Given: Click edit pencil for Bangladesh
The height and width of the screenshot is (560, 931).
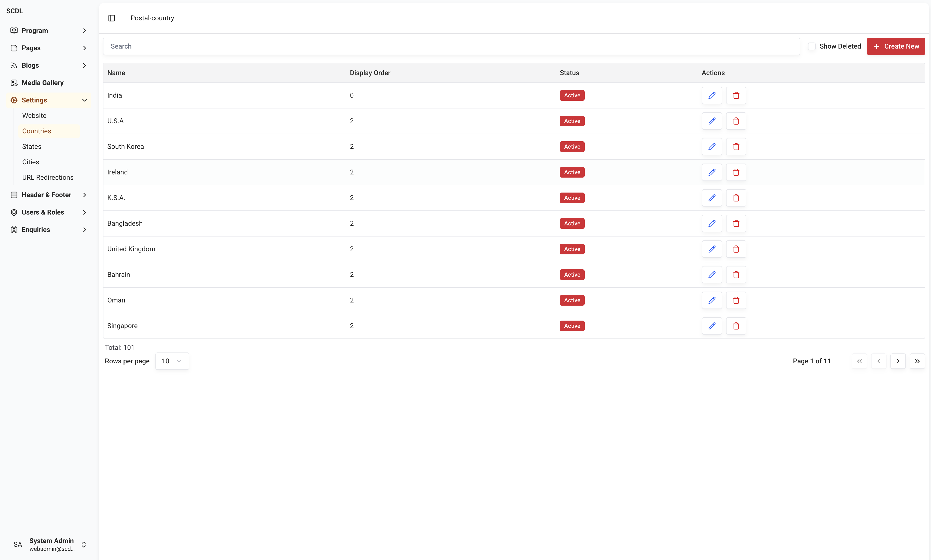Looking at the screenshot, I should pyautogui.click(x=712, y=223).
